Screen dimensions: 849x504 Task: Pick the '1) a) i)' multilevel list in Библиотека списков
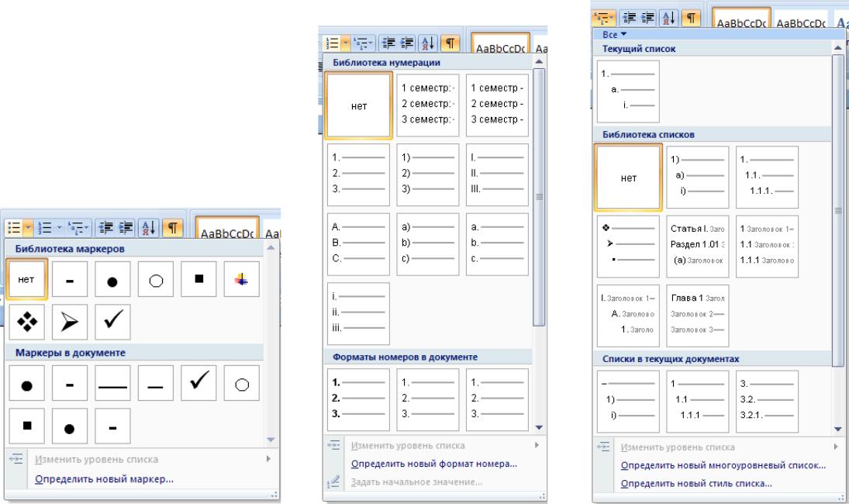(x=697, y=177)
